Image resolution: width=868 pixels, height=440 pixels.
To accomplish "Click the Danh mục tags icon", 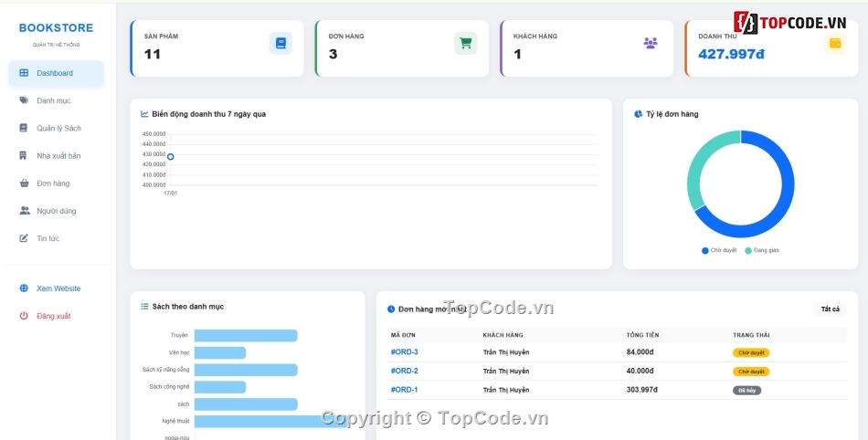I will [x=24, y=100].
